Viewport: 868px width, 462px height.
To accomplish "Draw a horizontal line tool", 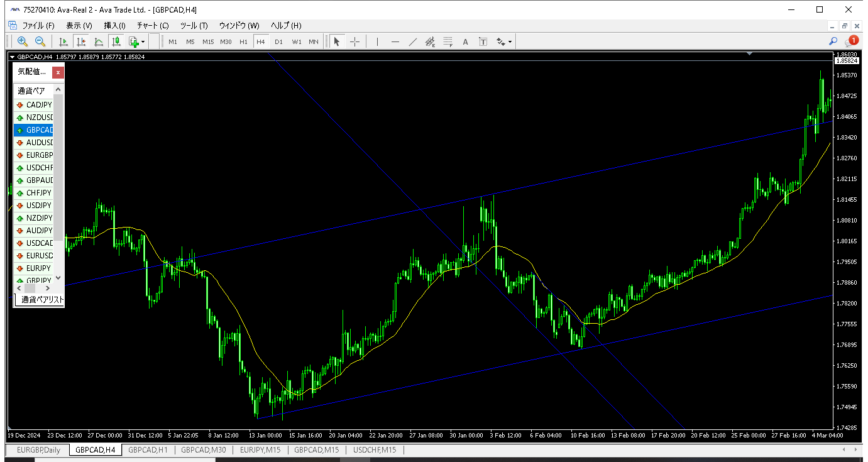I will (x=395, y=41).
